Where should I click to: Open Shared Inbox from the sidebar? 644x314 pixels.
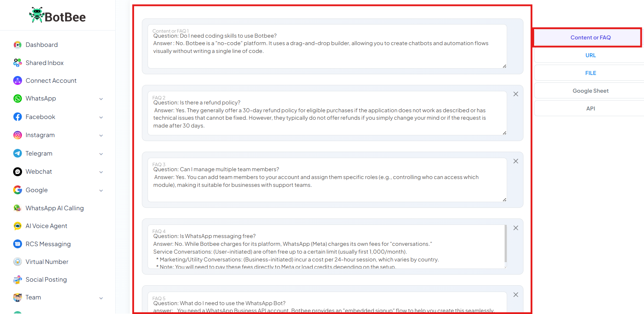pyautogui.click(x=44, y=63)
